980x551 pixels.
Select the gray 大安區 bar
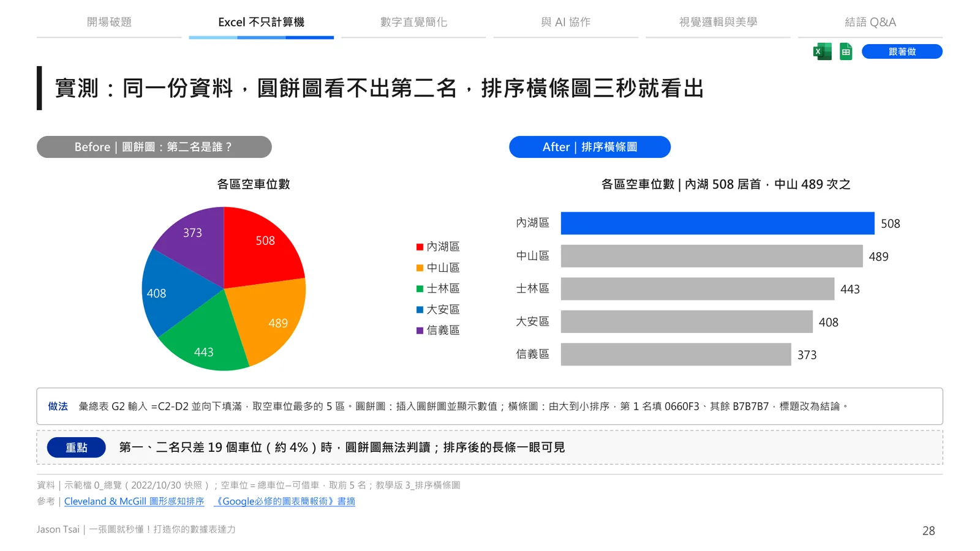(687, 321)
